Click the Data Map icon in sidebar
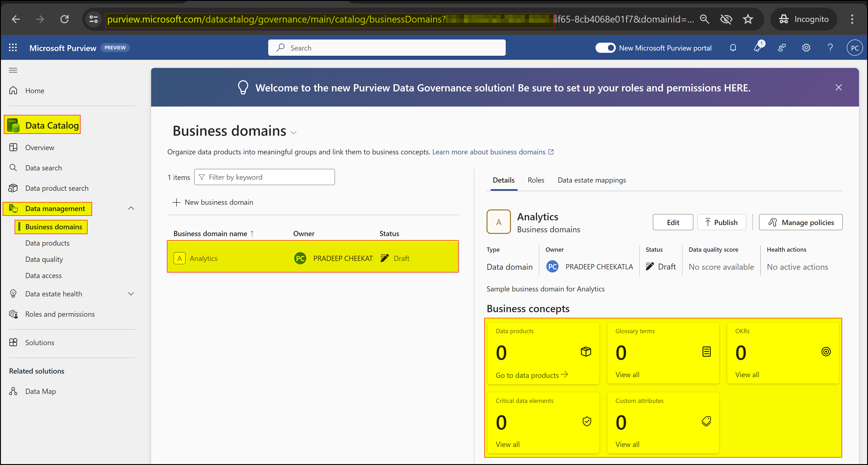 tap(13, 391)
